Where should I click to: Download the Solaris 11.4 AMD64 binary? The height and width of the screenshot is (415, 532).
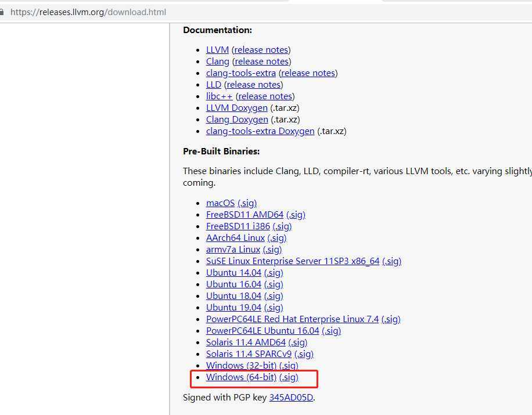click(x=246, y=342)
